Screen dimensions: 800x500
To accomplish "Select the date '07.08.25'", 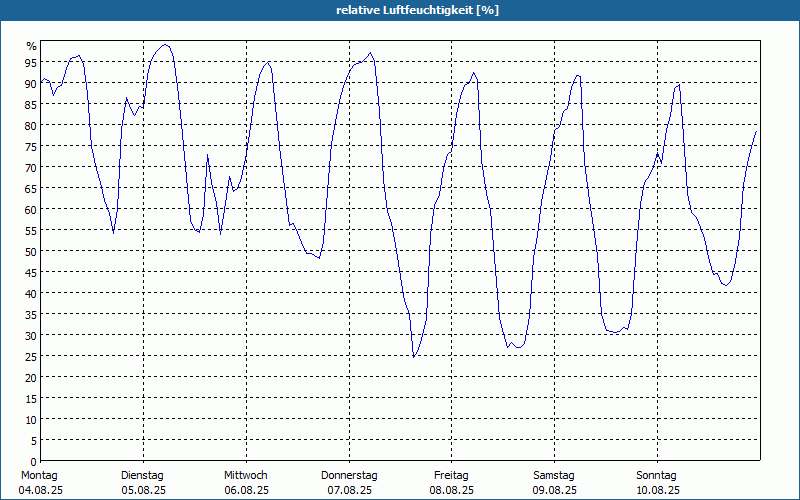I will click(x=349, y=490).
